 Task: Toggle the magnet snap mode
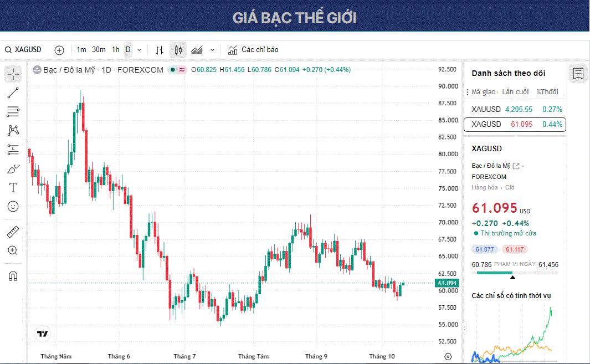[13, 276]
